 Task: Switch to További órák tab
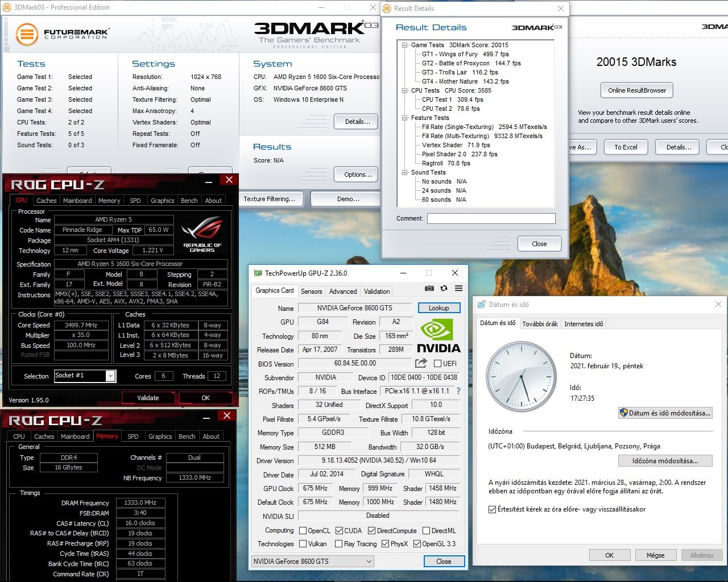tap(540, 323)
